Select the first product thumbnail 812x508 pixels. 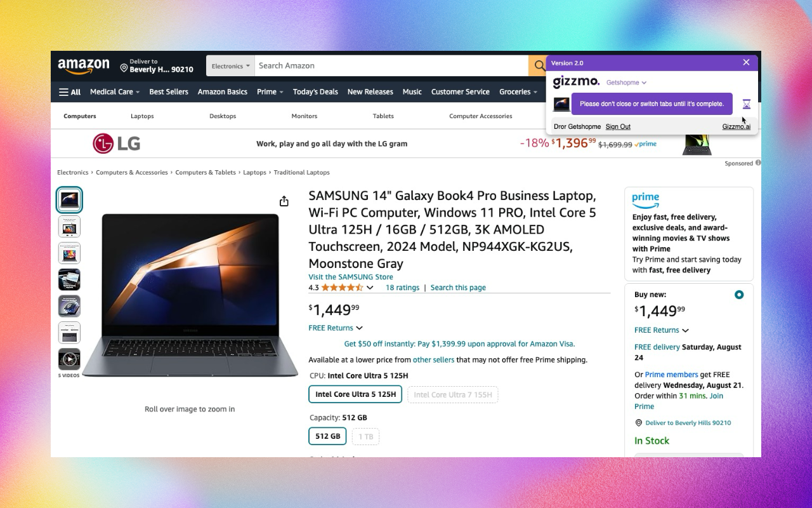pos(69,200)
